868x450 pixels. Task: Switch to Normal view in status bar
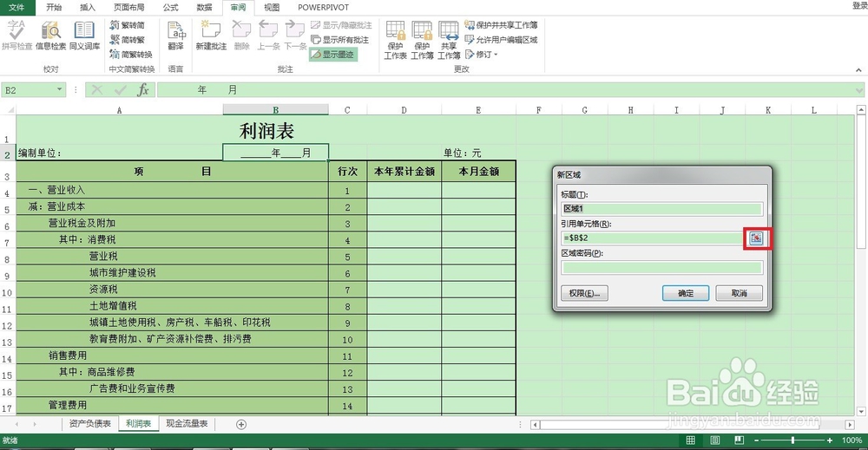690,440
